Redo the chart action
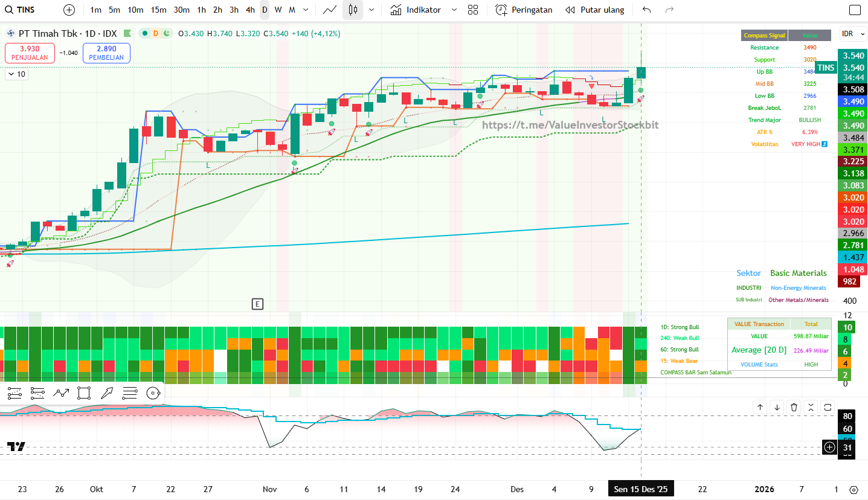 [669, 10]
